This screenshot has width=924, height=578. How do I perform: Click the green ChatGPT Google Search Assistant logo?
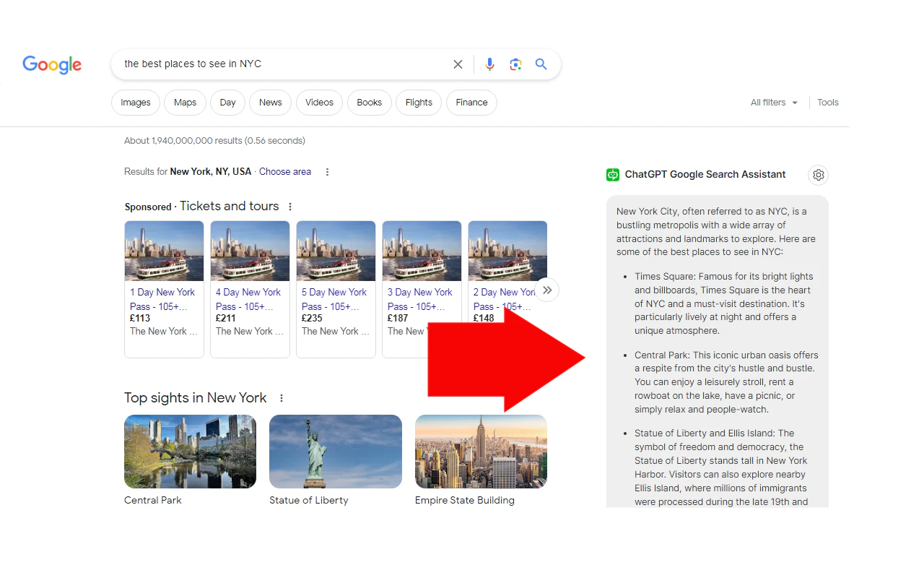[x=613, y=175]
